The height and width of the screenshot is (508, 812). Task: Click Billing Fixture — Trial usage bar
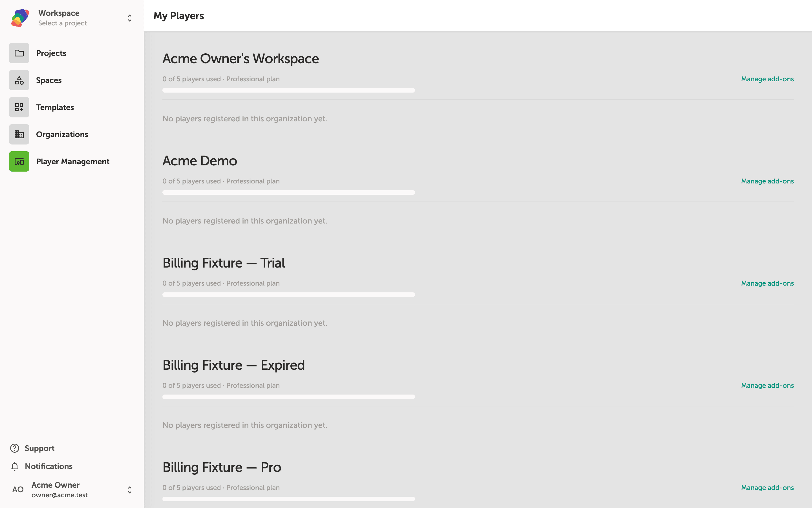click(288, 295)
